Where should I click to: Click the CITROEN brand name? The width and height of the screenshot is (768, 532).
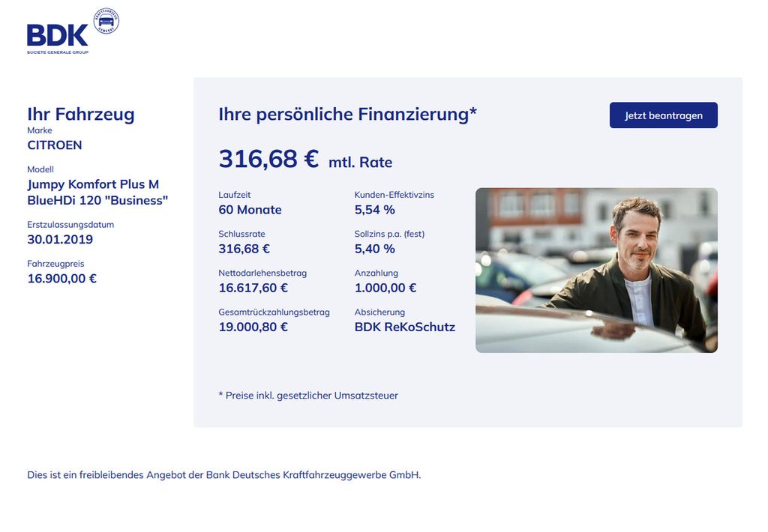tap(54, 145)
